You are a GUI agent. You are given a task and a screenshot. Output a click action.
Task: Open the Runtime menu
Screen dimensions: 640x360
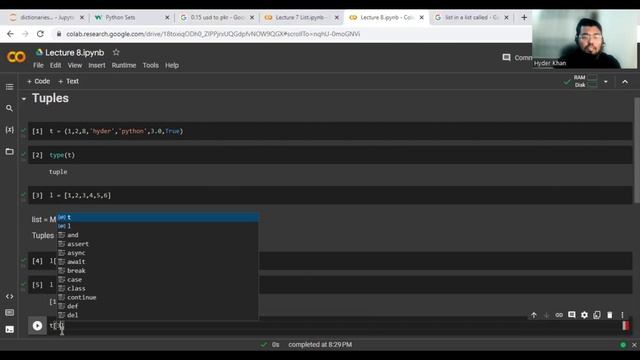pos(124,65)
